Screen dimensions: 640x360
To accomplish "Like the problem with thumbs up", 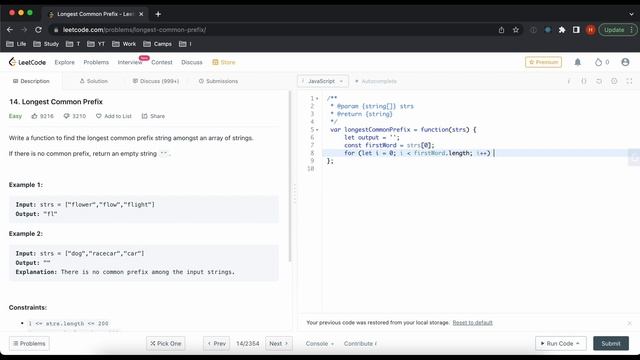I will point(34,116).
